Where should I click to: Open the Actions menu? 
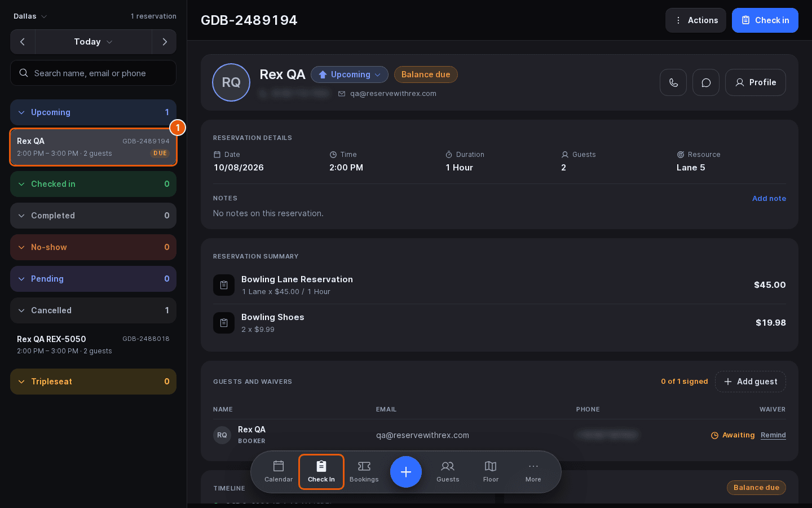(x=696, y=20)
